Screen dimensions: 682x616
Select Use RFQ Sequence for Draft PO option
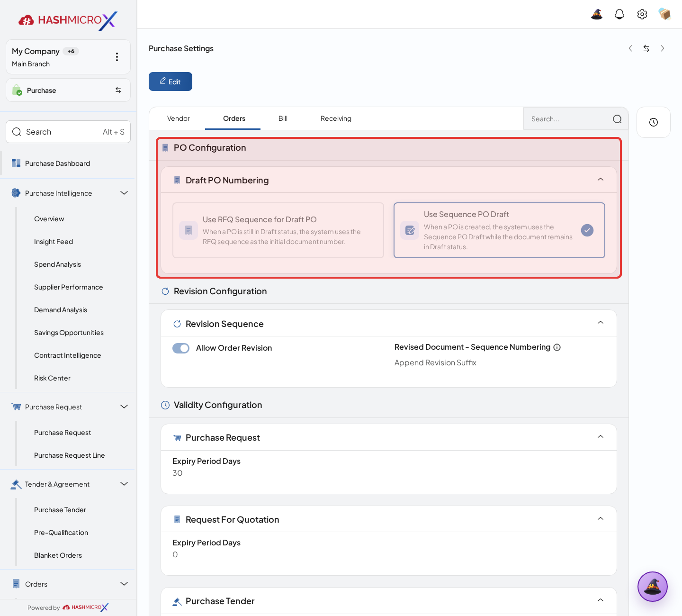[278, 230]
